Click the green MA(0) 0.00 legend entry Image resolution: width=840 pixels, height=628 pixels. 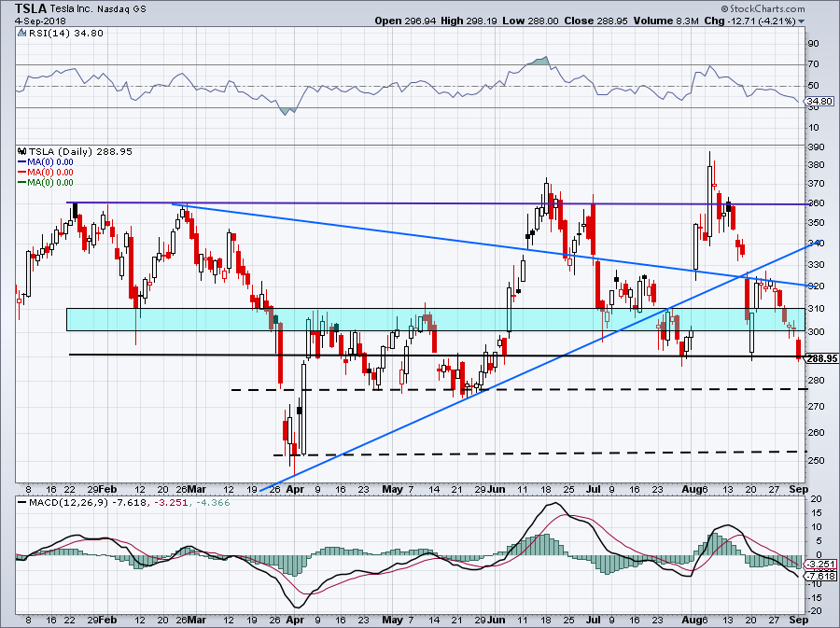pyautogui.click(x=46, y=182)
